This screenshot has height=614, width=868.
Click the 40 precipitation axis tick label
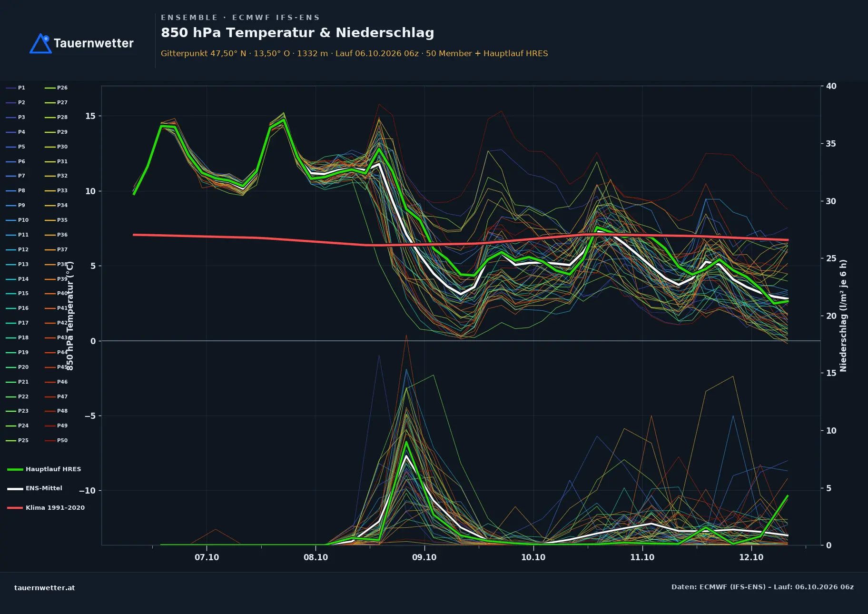pyautogui.click(x=831, y=86)
